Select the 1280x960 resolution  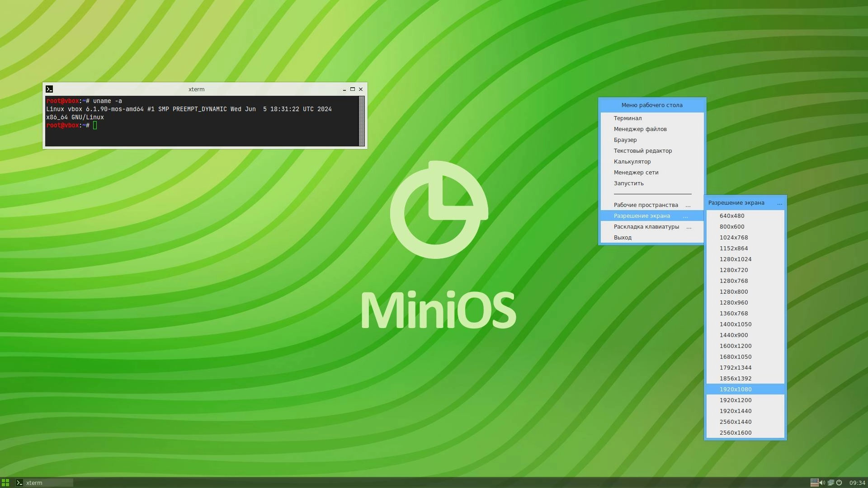coord(745,303)
